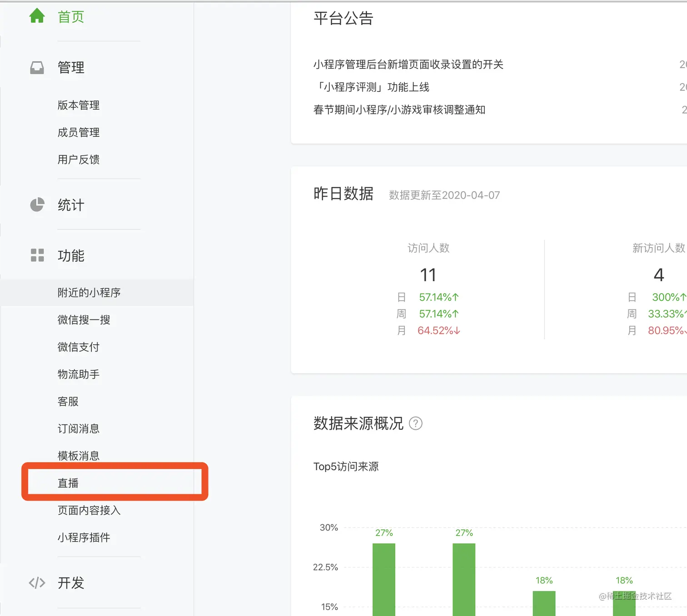Click the 开发 code brackets icon
687x616 pixels.
(x=37, y=583)
